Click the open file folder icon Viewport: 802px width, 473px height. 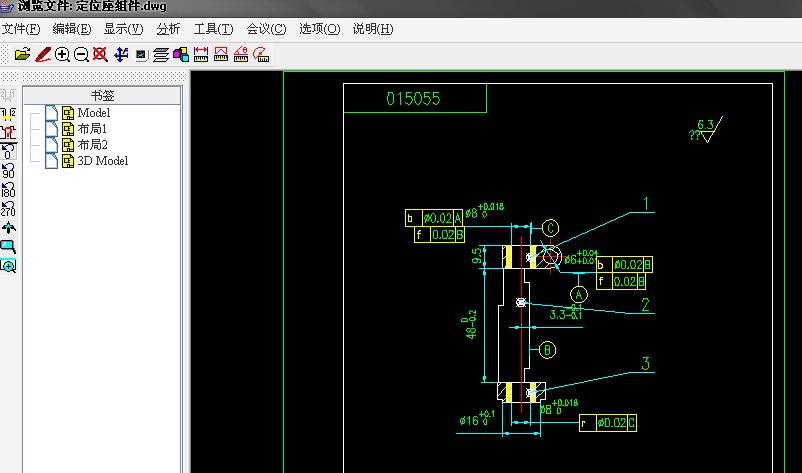pos(23,54)
